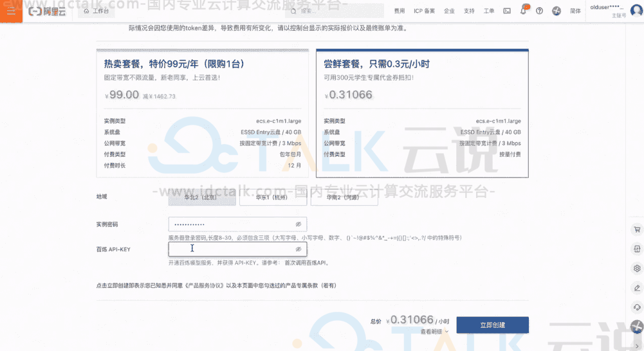The height and width of the screenshot is (351, 644).
Task: Open the 支持 menu
Action: pos(469,11)
